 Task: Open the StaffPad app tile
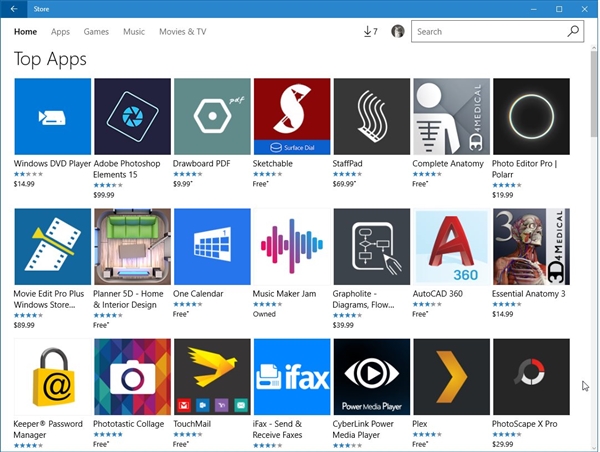(x=372, y=116)
